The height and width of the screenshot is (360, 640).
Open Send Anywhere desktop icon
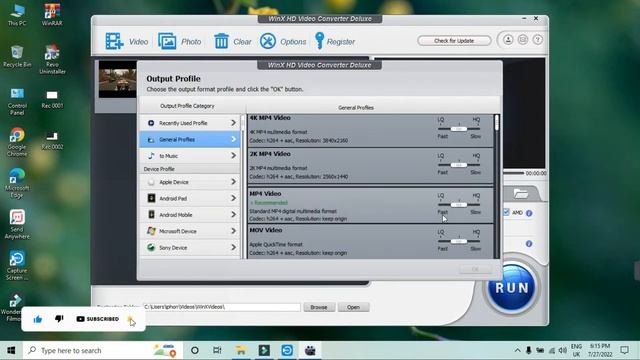(x=17, y=224)
